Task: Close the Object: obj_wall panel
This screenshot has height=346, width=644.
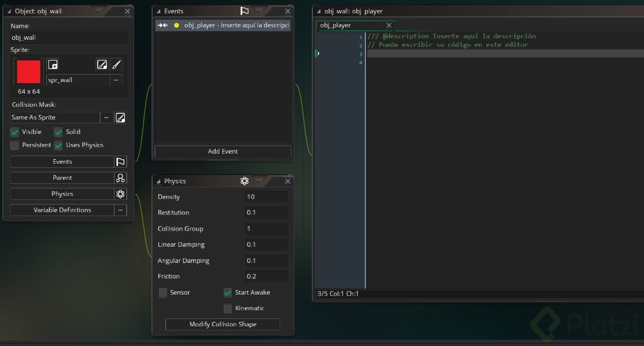Action: [x=127, y=11]
